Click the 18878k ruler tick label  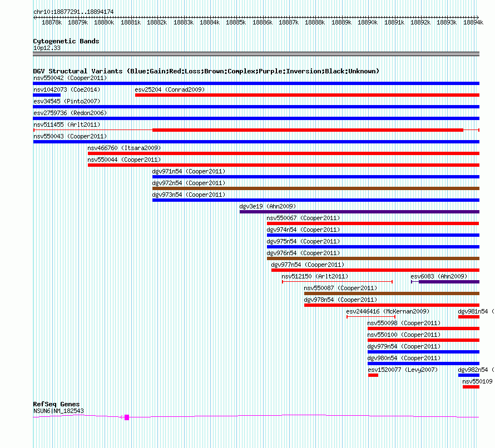tap(52, 22)
